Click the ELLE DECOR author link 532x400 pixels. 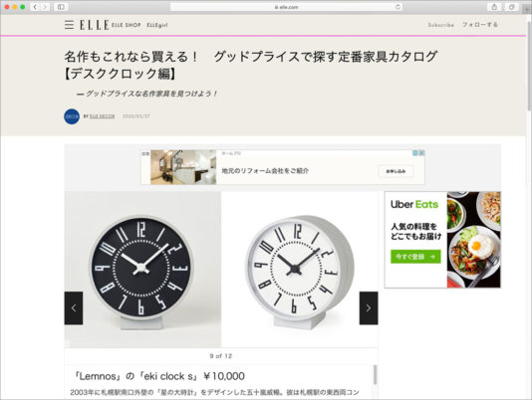click(x=103, y=116)
